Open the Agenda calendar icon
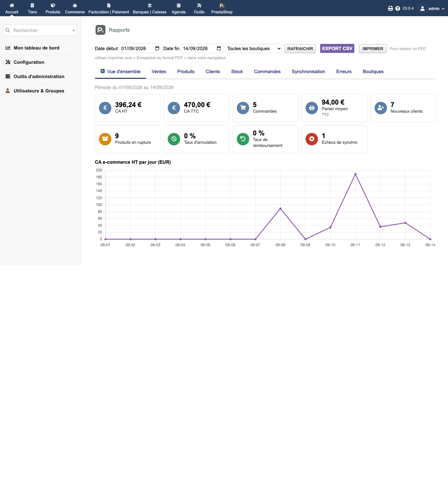448x498 pixels. tap(179, 5)
